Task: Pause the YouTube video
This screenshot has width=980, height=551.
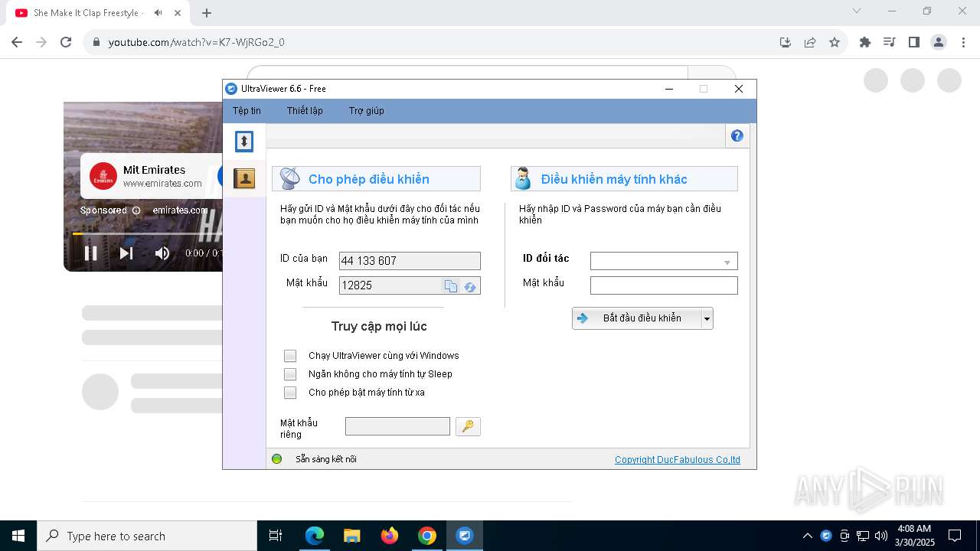Action: coord(90,253)
